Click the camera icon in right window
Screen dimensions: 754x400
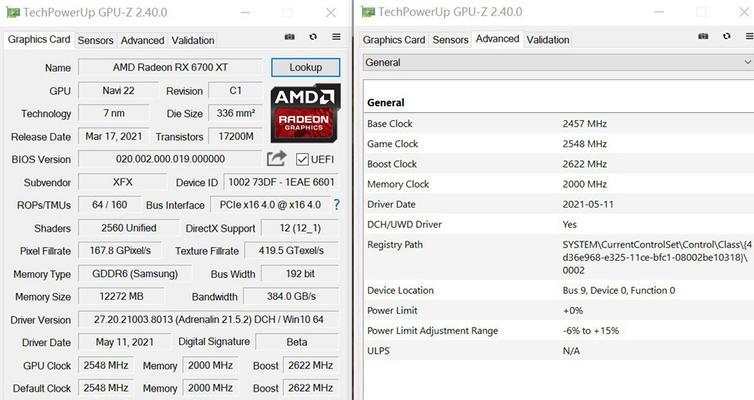pos(703,36)
